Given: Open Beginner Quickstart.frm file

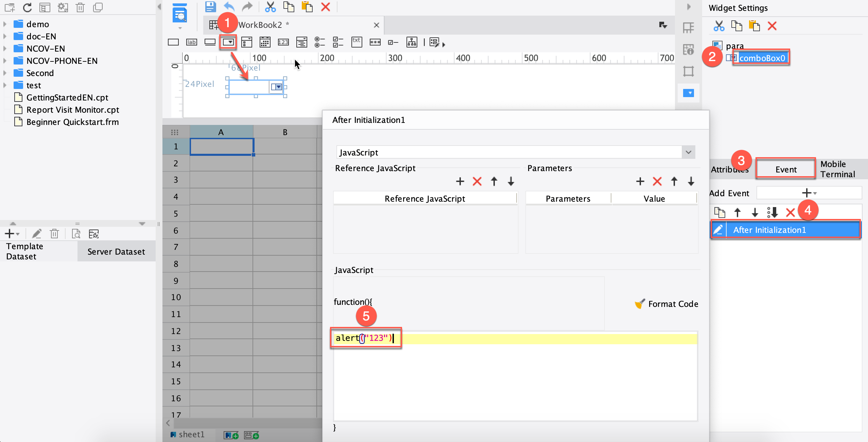Looking at the screenshot, I should tap(72, 122).
